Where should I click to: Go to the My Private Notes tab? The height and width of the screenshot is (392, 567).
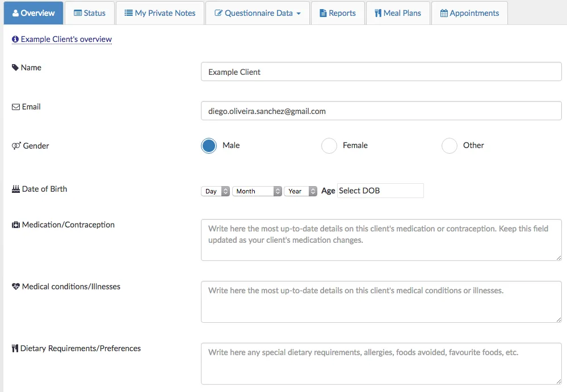pos(159,13)
